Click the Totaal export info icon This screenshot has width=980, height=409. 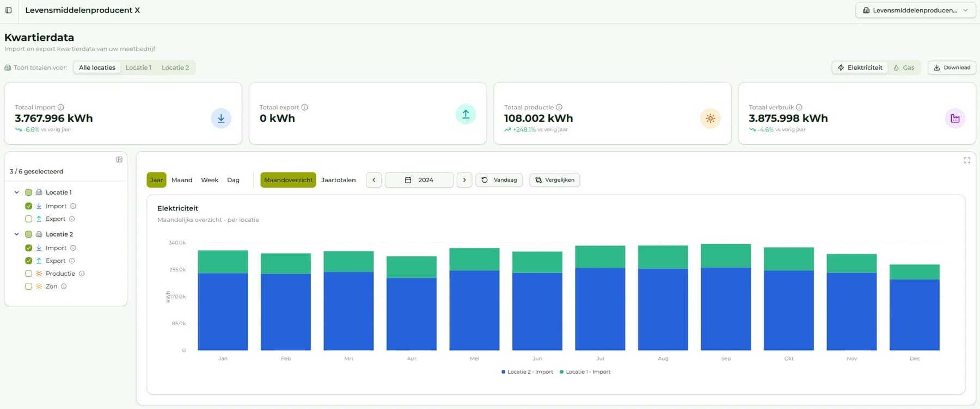tap(305, 107)
